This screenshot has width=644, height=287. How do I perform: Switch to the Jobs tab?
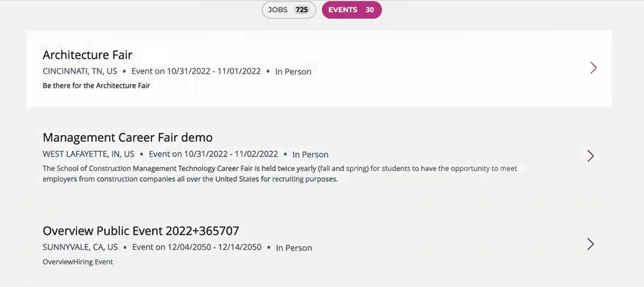click(278, 10)
